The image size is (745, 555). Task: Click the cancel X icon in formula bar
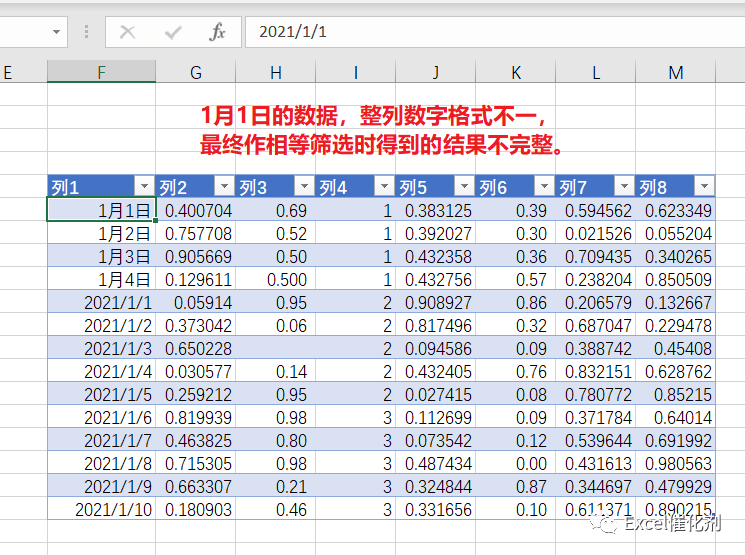127,32
